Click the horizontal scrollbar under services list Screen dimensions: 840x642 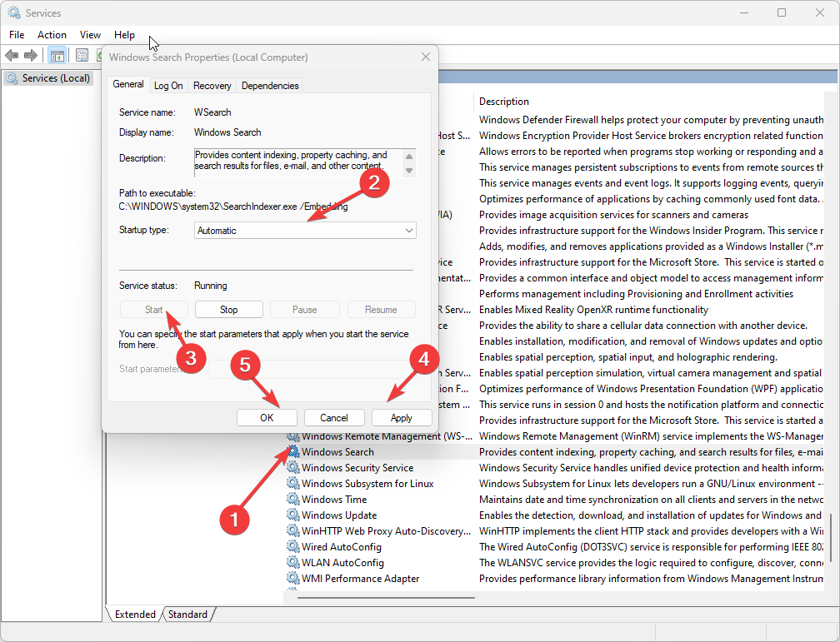386,597
